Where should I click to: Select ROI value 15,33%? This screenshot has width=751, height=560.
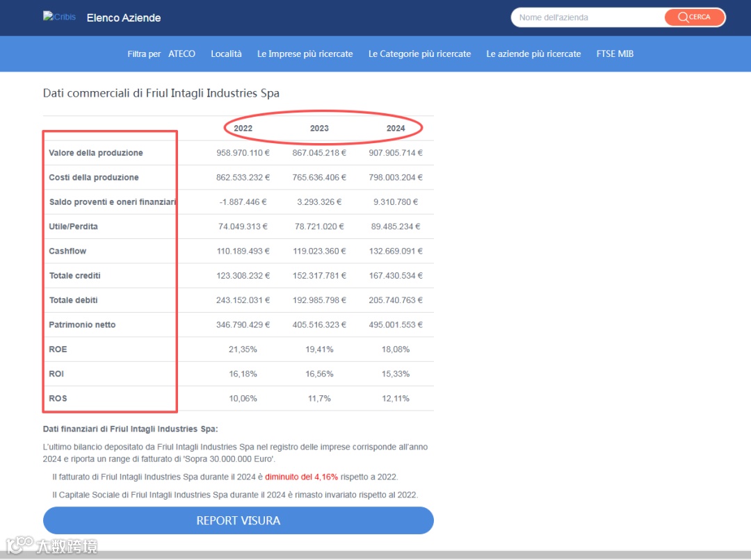click(x=396, y=374)
